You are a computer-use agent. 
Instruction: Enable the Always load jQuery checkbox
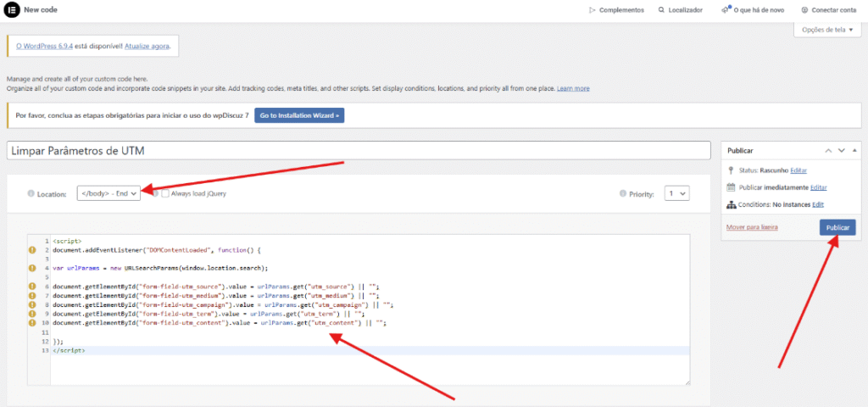(165, 193)
